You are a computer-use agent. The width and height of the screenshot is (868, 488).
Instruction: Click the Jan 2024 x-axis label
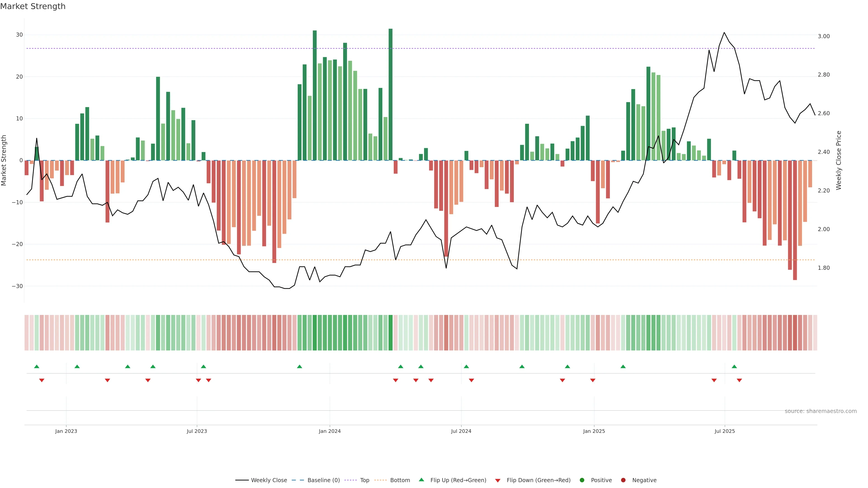[330, 431]
